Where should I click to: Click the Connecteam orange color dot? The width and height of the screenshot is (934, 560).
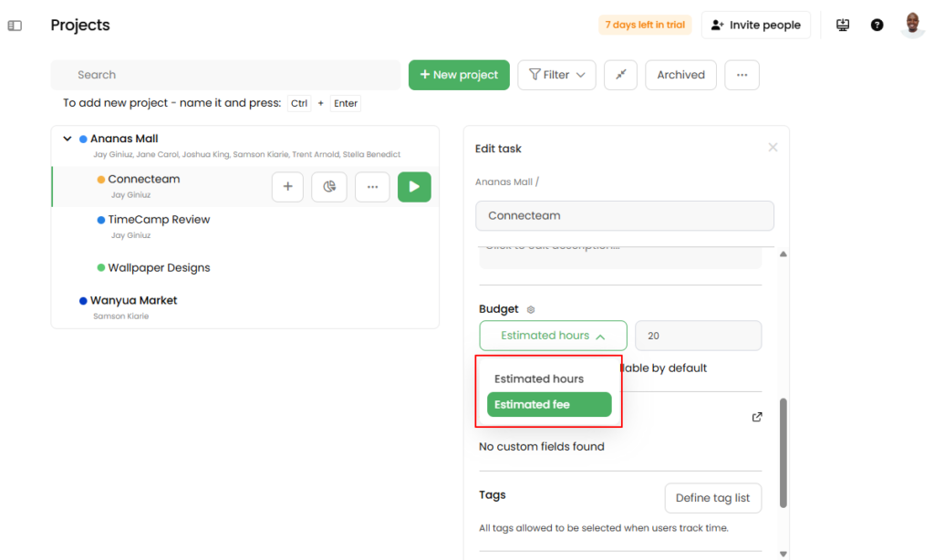click(100, 180)
